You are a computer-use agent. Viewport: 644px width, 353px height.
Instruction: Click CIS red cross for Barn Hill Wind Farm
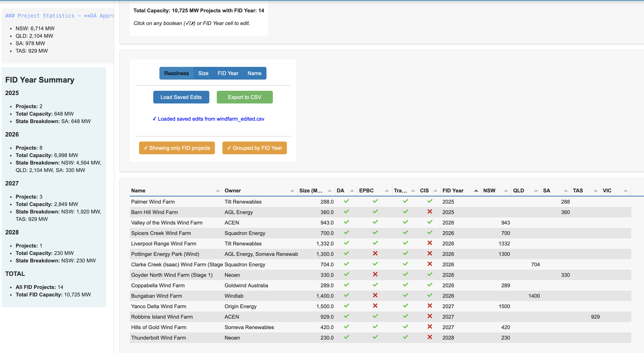click(429, 212)
